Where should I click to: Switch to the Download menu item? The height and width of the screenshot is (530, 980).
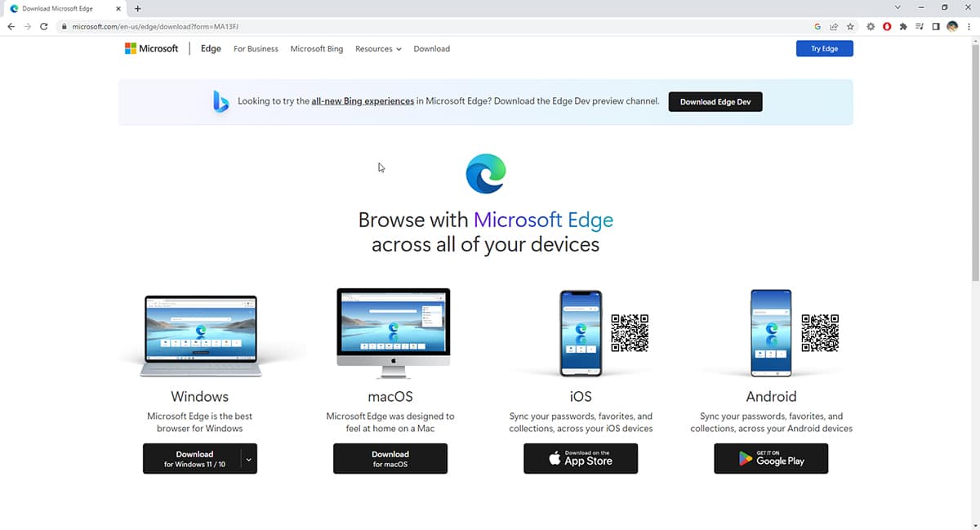tap(431, 48)
